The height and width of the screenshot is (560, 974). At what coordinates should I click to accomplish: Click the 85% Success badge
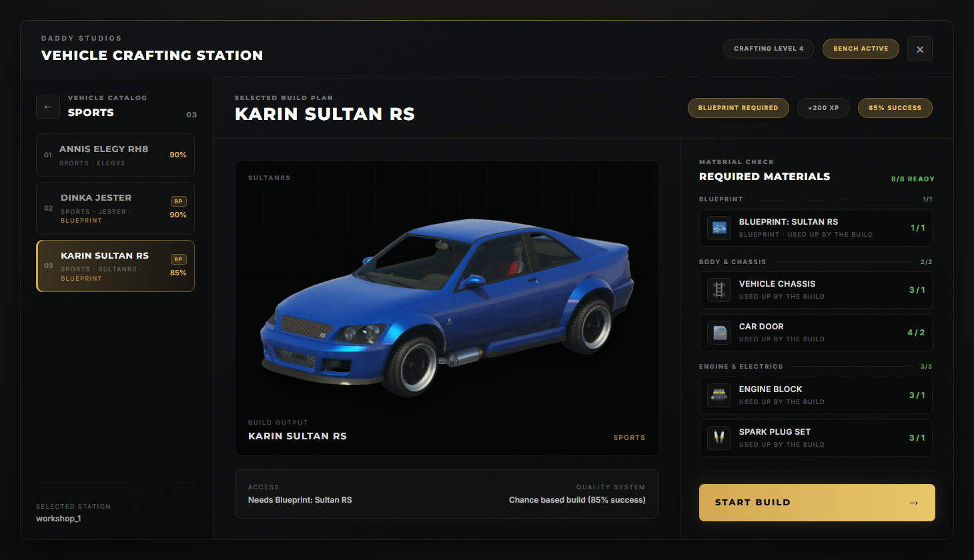pos(895,108)
